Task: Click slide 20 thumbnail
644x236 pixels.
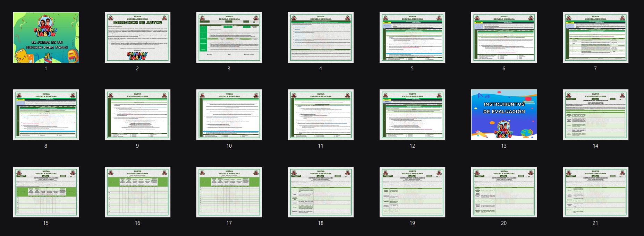Action: click(504, 192)
